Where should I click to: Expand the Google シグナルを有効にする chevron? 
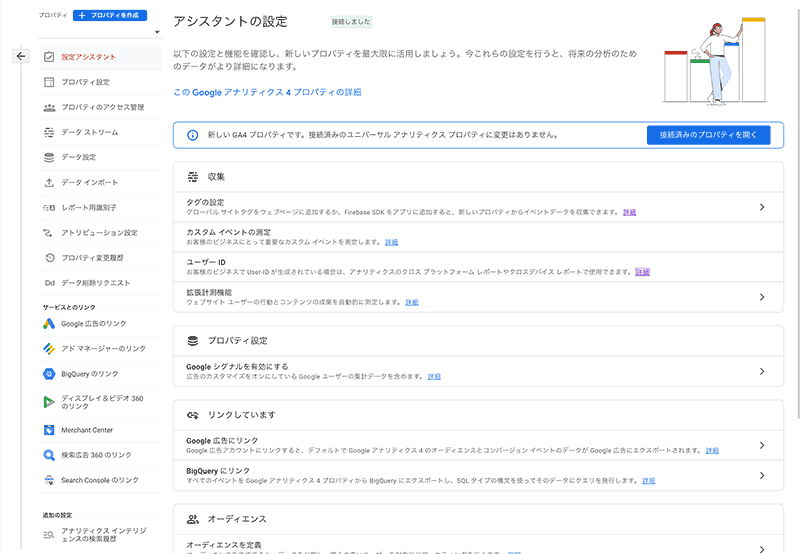click(762, 371)
